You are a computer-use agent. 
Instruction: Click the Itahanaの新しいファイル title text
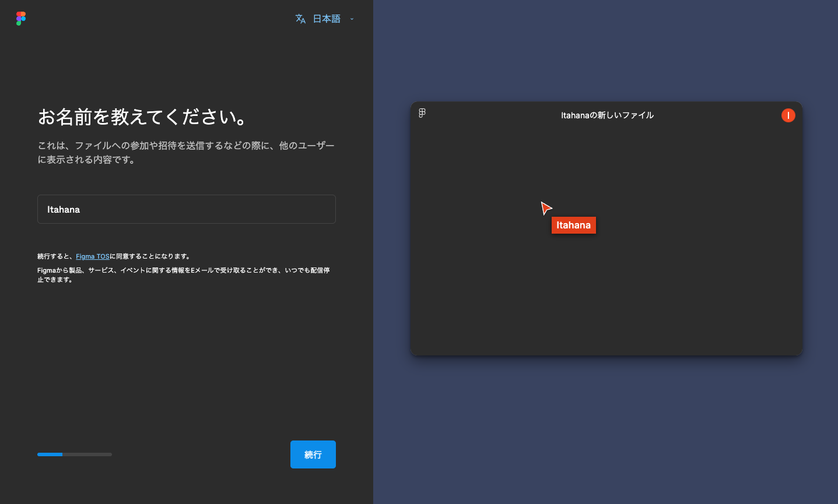pos(606,115)
